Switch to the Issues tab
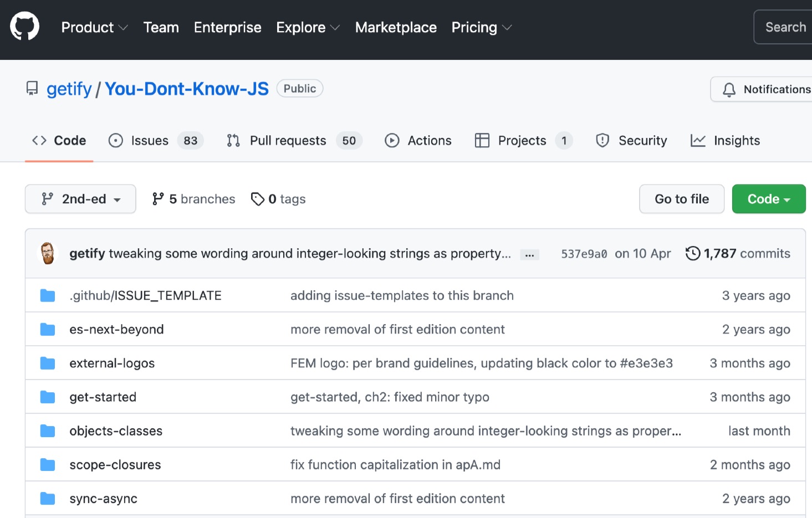The width and height of the screenshot is (812, 518). point(150,141)
